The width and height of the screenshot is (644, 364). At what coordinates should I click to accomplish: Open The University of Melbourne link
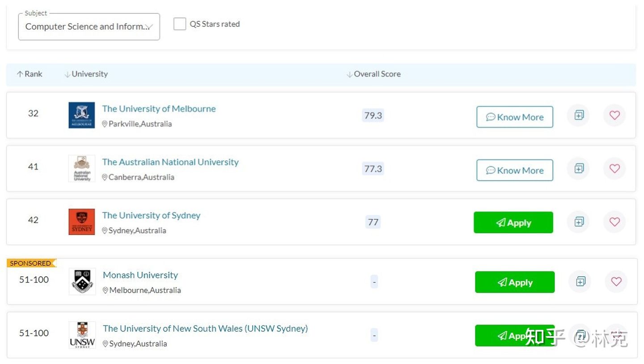(159, 108)
